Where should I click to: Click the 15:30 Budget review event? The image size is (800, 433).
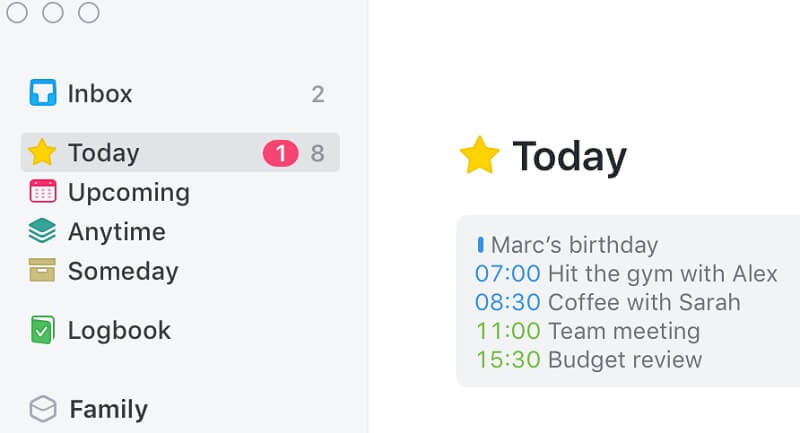(588, 360)
